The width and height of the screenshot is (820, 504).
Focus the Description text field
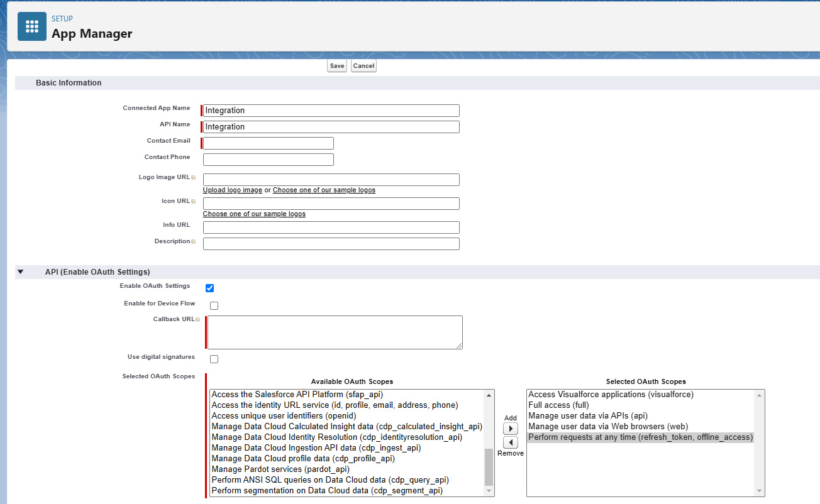[x=331, y=244]
